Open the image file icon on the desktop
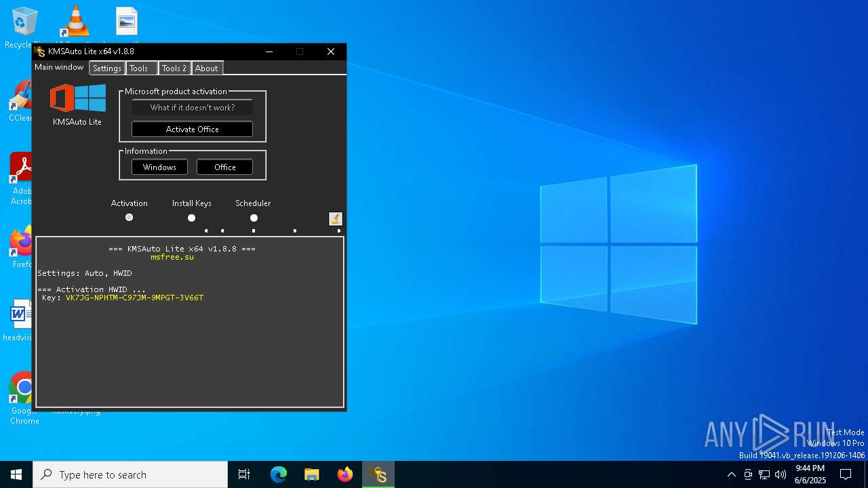Viewport: 868px width, 488px height. 127,22
